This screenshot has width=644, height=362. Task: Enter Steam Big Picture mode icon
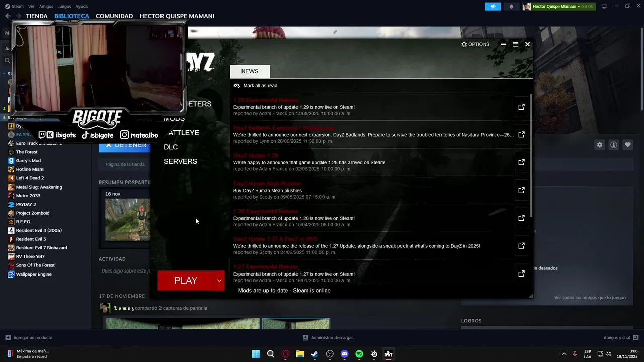tap(604, 6)
